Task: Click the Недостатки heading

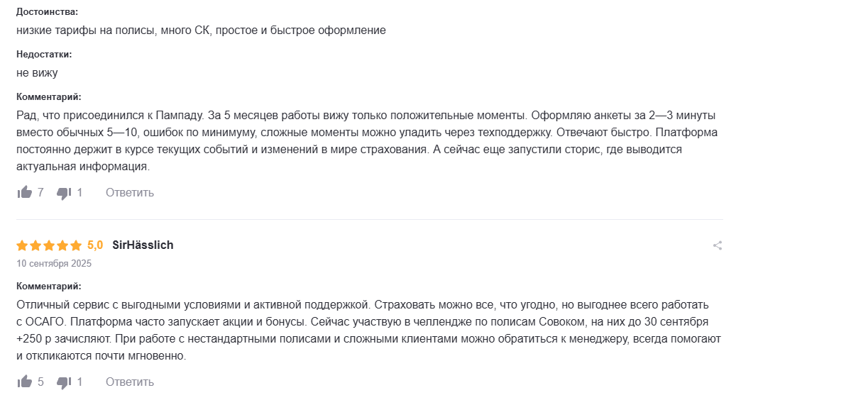Action: pyautogui.click(x=44, y=54)
